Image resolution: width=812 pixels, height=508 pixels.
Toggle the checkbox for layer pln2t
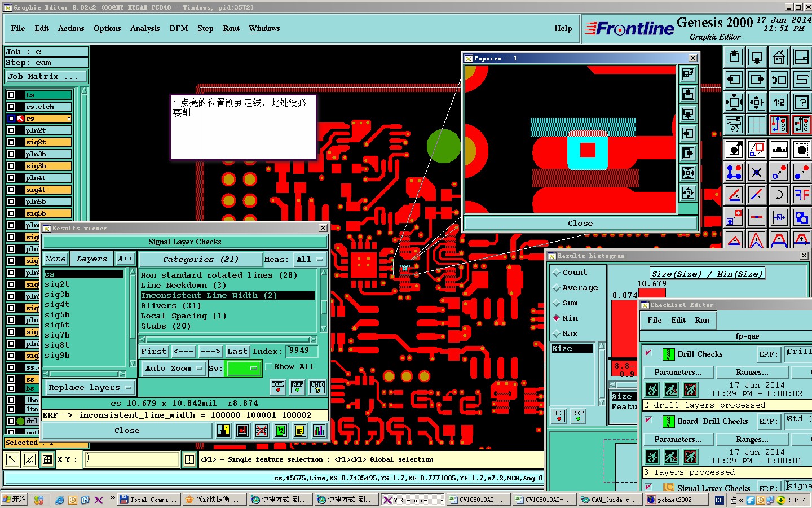click(11, 130)
